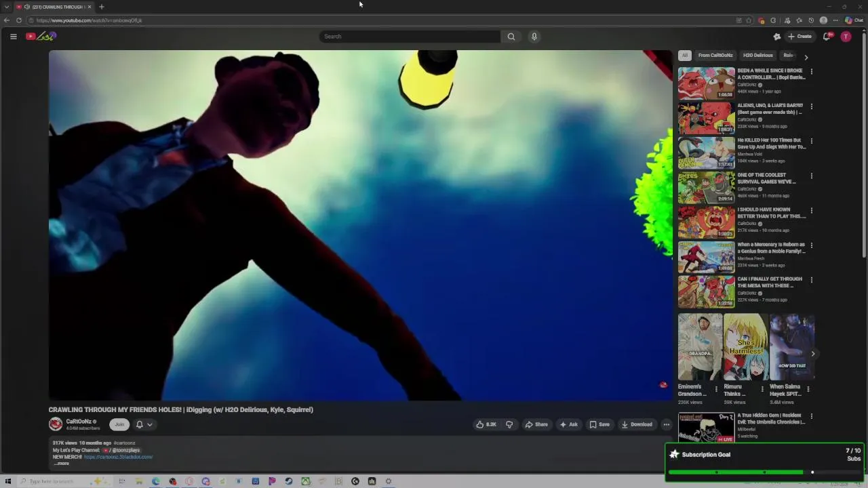Select the From CaRtOoNz chip
This screenshot has height=488, width=868.
715,56
